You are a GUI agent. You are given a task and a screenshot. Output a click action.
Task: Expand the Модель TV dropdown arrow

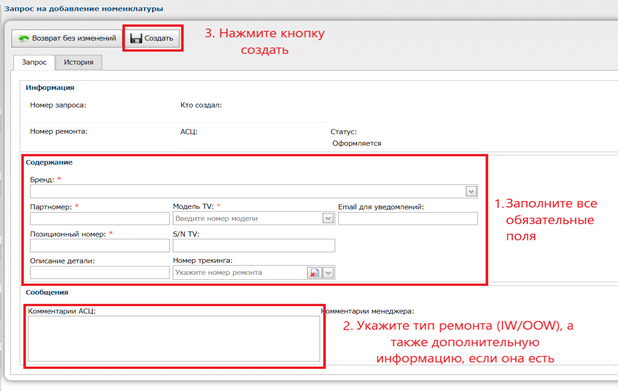[328, 219]
